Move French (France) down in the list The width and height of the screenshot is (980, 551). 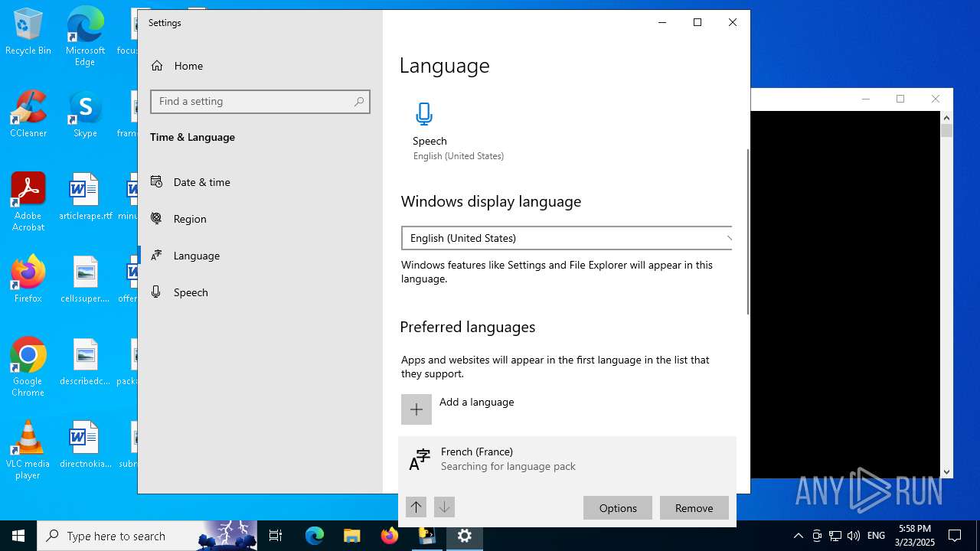(x=444, y=507)
